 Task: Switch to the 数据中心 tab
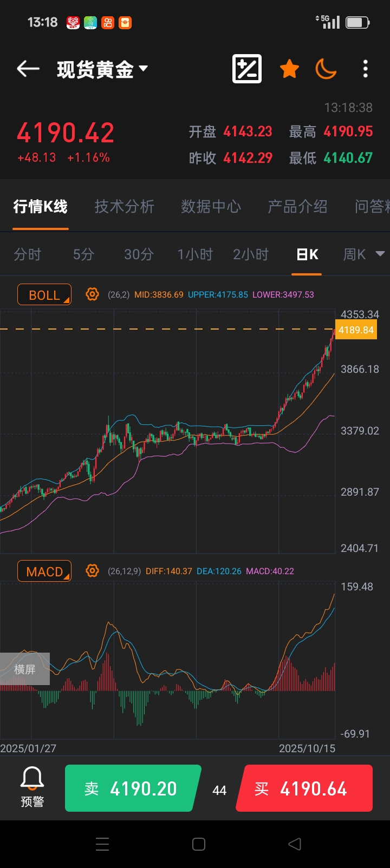click(x=211, y=206)
